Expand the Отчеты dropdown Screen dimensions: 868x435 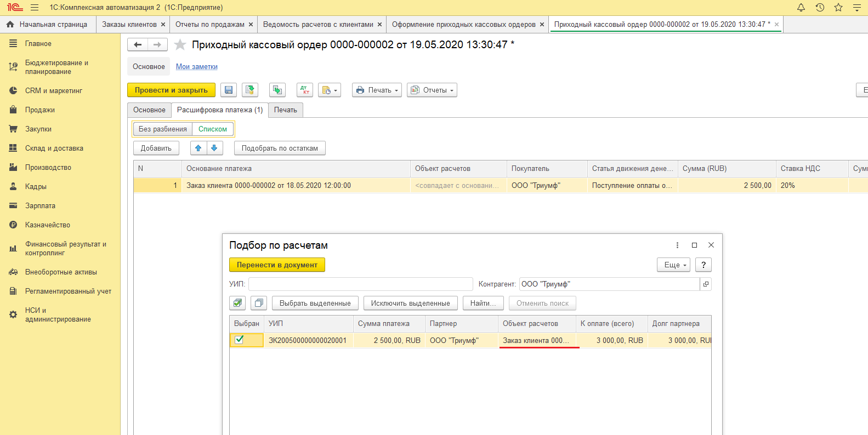[x=432, y=90]
